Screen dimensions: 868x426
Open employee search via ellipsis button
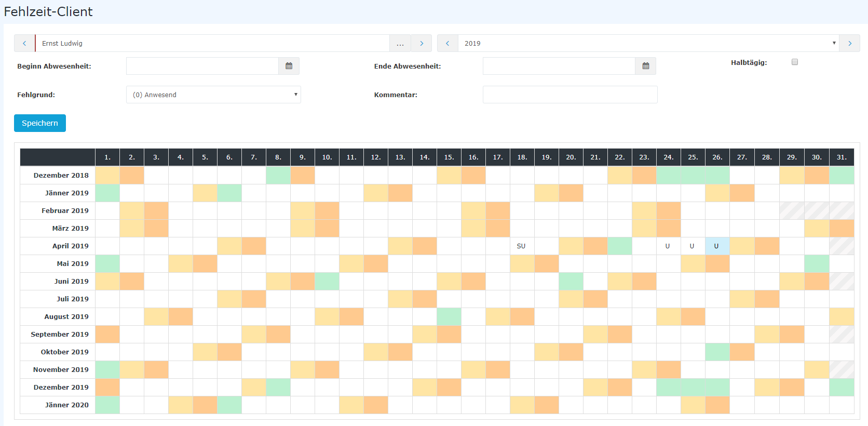(x=400, y=43)
